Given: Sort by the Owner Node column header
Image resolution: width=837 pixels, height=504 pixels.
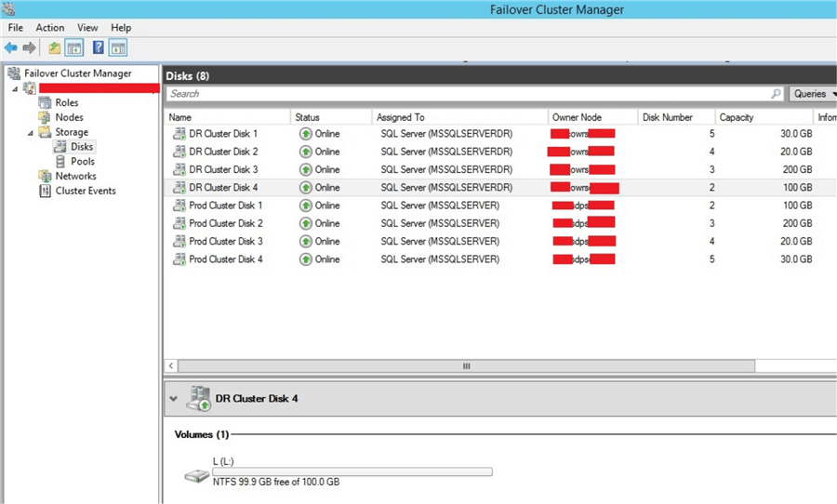Looking at the screenshot, I should click(592, 117).
